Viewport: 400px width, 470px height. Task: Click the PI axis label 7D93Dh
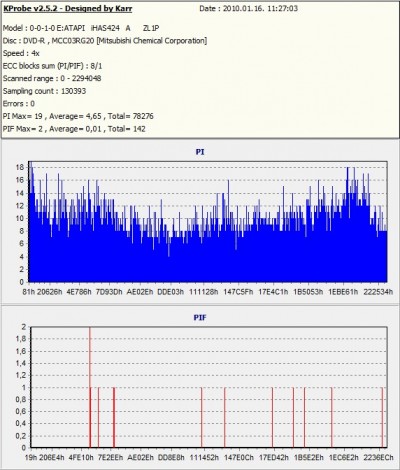pyautogui.click(x=109, y=292)
